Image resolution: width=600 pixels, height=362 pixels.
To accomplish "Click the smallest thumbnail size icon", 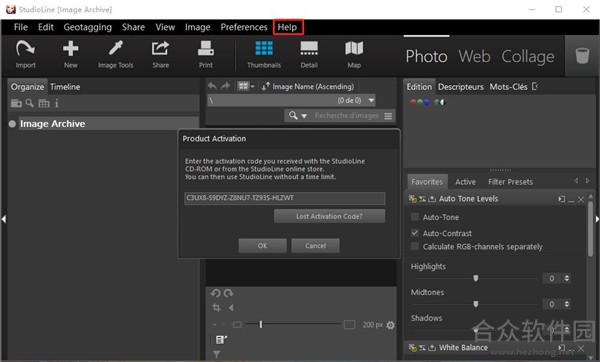I will (x=237, y=324).
